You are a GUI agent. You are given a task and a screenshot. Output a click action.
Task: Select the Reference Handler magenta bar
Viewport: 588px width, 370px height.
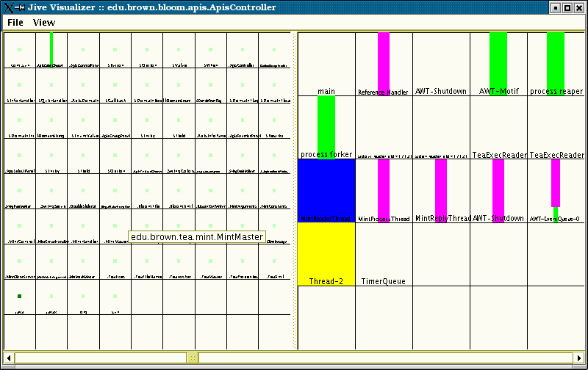click(384, 60)
